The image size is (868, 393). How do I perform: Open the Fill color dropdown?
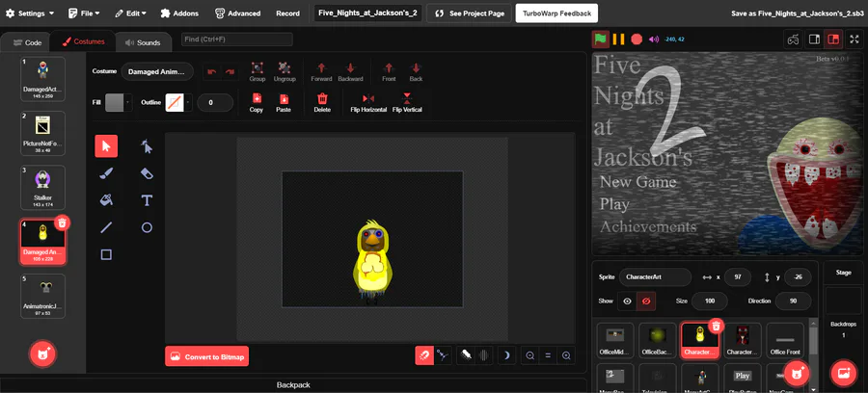(129, 102)
